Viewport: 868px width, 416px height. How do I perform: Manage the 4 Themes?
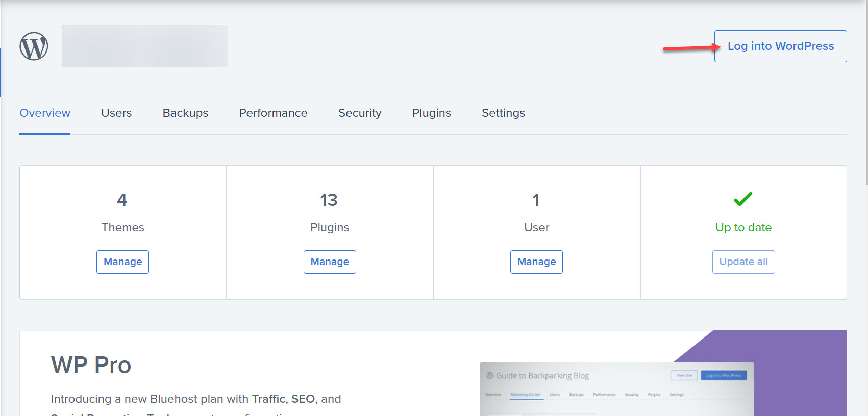pyautogui.click(x=122, y=262)
